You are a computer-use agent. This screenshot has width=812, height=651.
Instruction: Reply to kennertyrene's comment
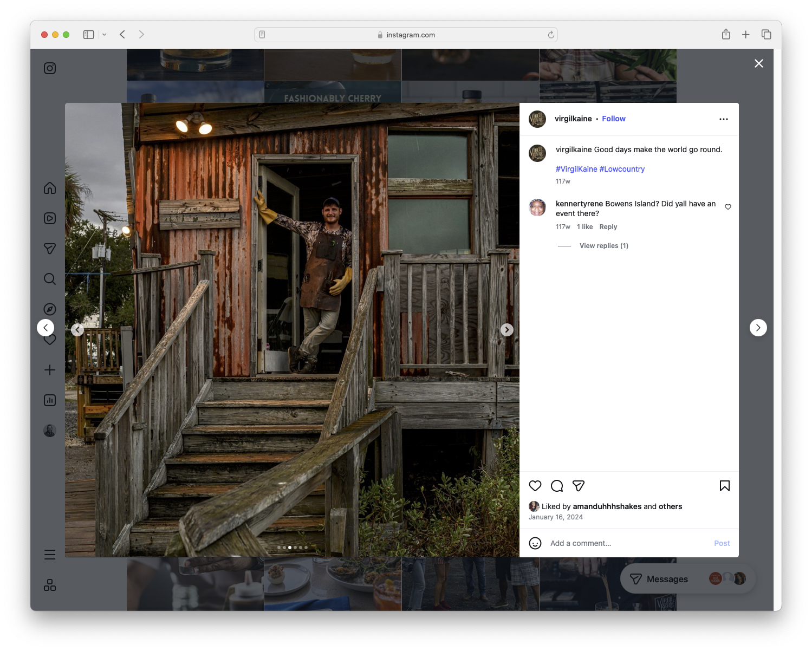click(608, 227)
